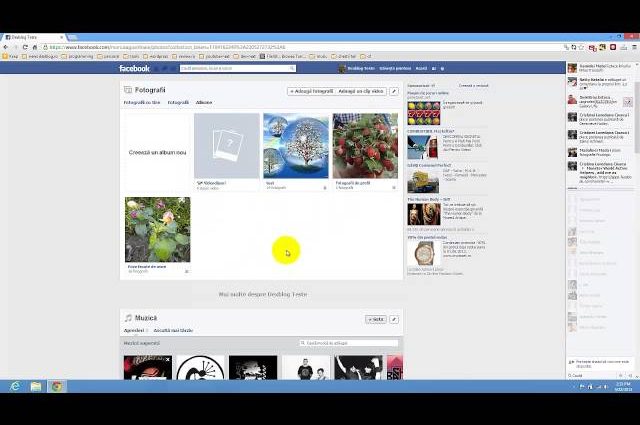Click the pencil edit icon in Muzică section
Viewport: 640px width, 425px height.
tap(394, 319)
